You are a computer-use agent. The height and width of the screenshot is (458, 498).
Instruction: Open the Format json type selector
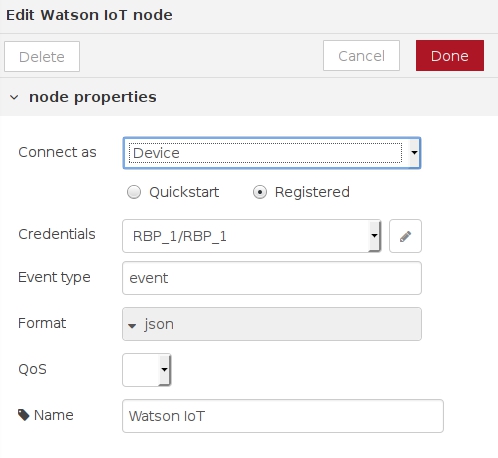[272, 324]
